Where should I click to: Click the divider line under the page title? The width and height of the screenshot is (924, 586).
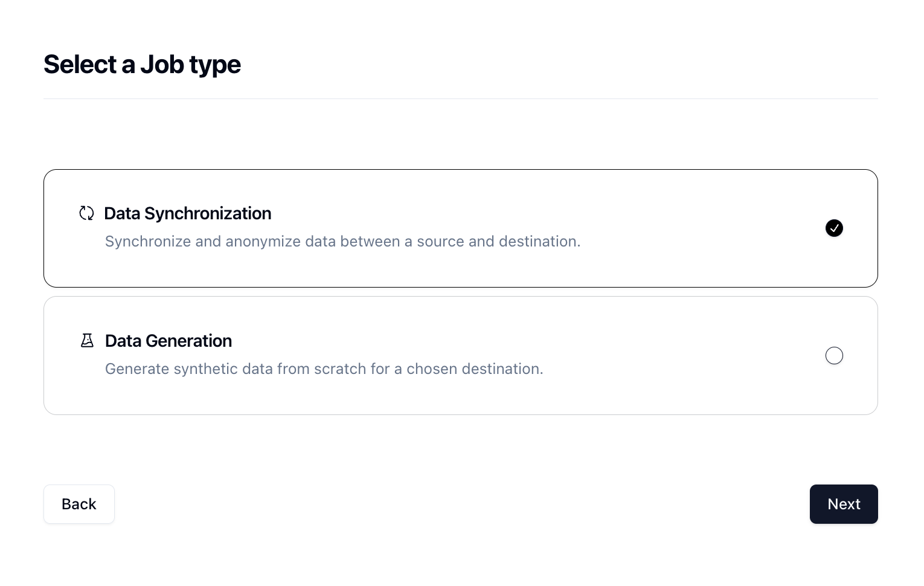pyautogui.click(x=461, y=98)
